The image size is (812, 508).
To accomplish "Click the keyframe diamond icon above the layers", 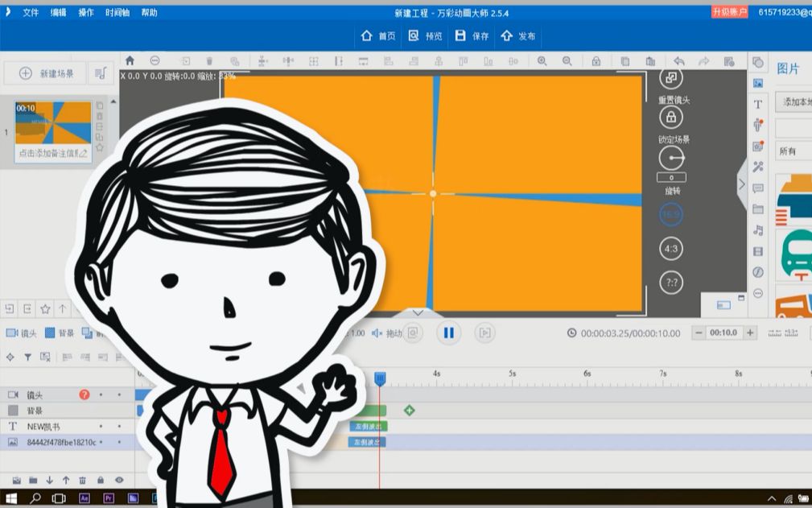I will pyautogui.click(x=10, y=357).
